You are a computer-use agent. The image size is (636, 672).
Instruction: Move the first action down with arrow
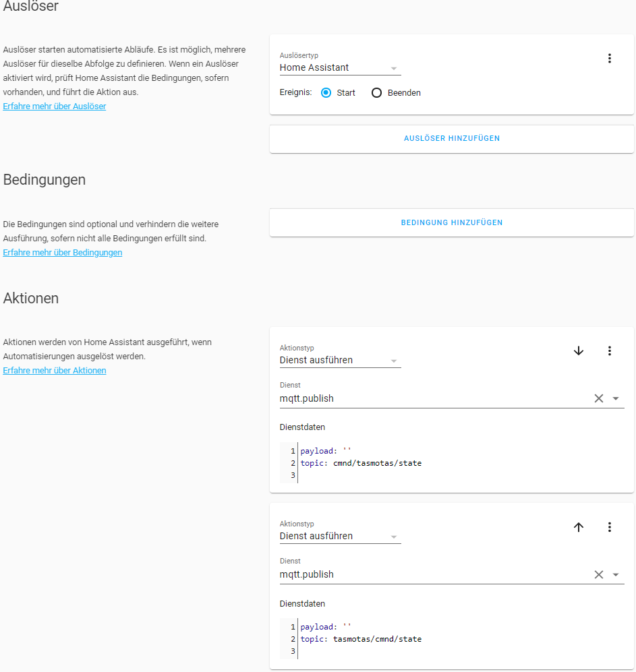pyautogui.click(x=578, y=350)
